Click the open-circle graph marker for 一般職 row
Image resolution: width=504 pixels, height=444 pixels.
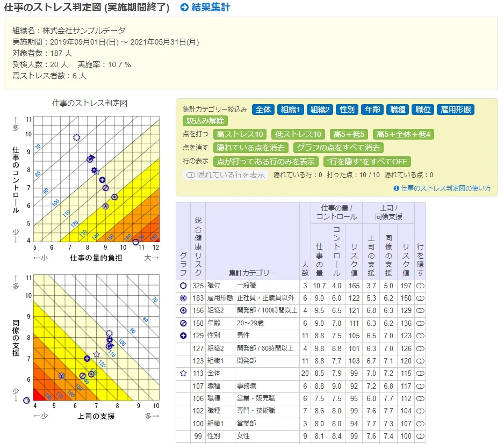183,286
